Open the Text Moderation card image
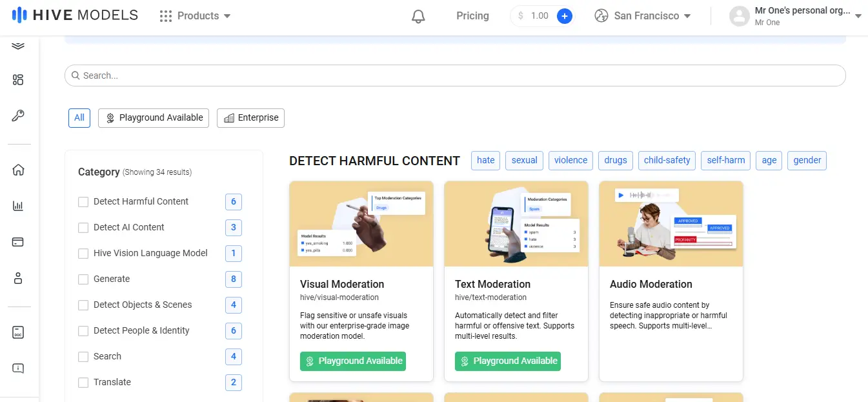868x402 pixels. pos(516,224)
